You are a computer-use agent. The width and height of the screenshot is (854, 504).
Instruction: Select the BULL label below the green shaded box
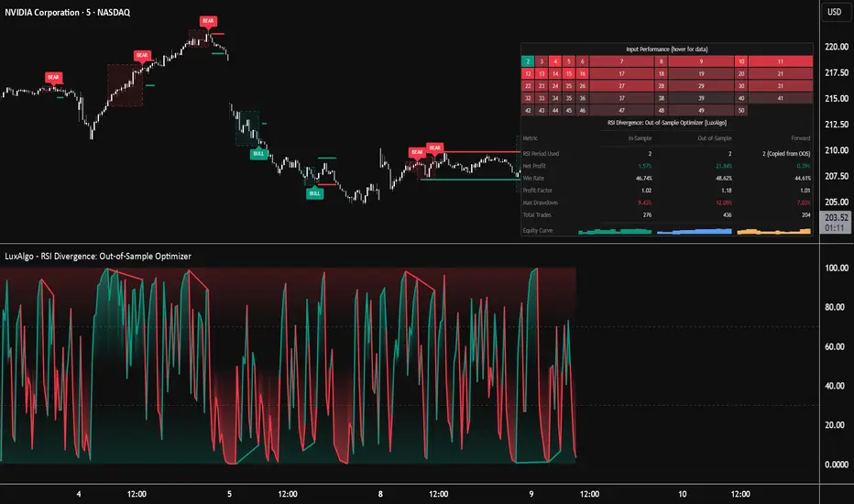[258, 154]
